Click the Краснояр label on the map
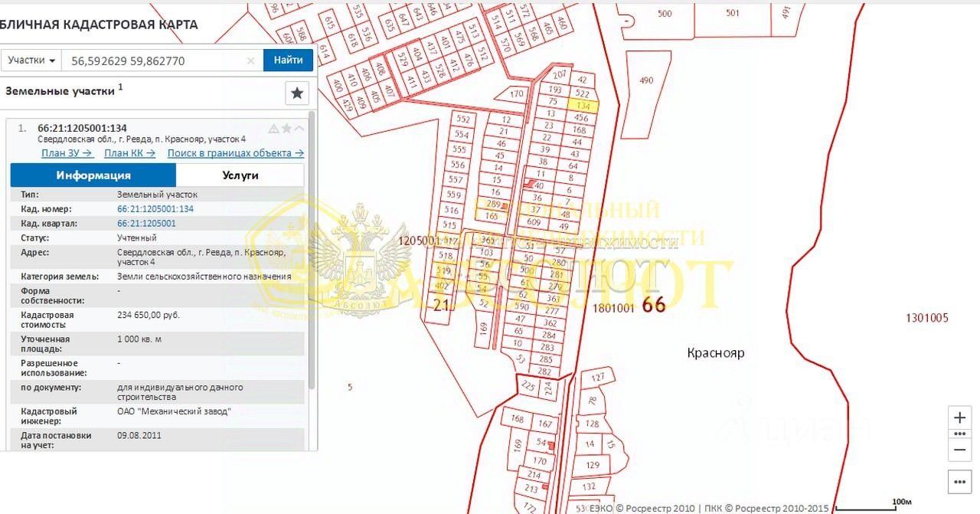980x514 pixels. pos(716,353)
